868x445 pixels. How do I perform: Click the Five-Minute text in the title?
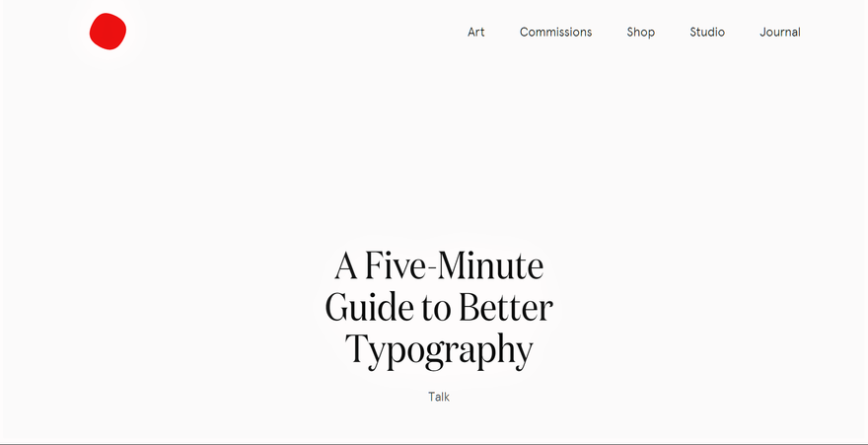tap(454, 266)
